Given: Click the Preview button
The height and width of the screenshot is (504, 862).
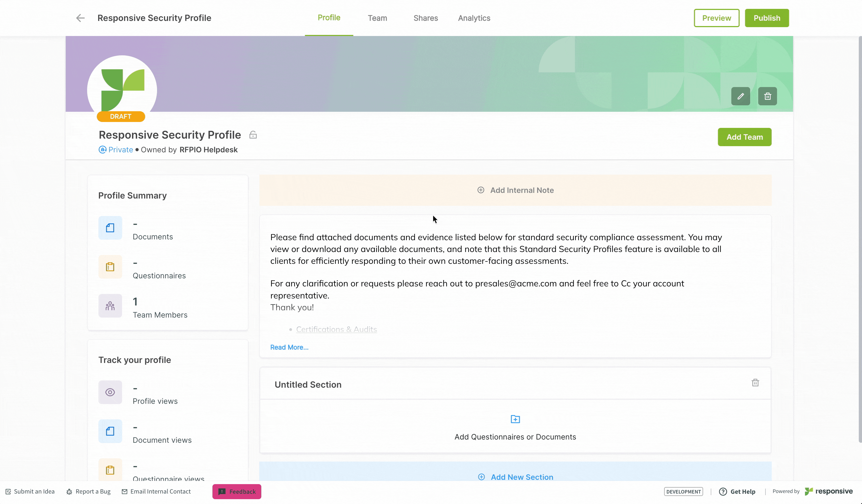Looking at the screenshot, I should (x=717, y=18).
